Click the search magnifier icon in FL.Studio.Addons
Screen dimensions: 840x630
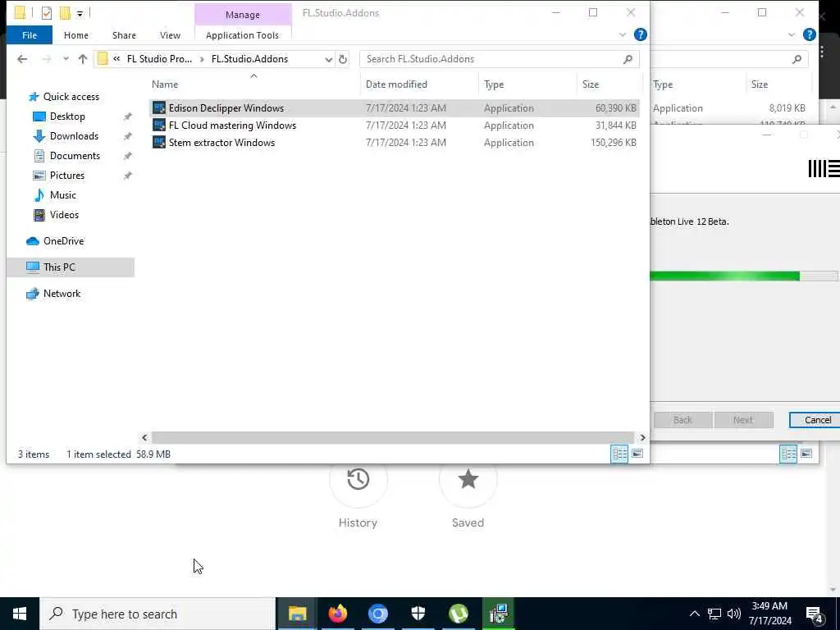pyautogui.click(x=628, y=59)
